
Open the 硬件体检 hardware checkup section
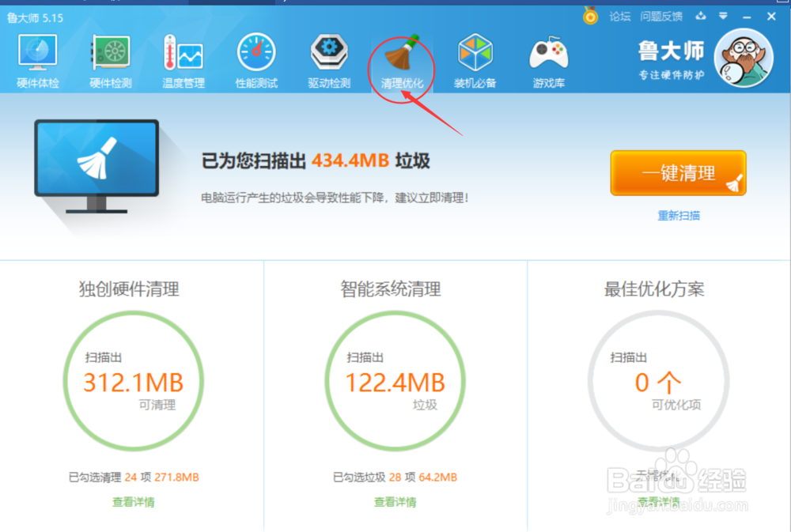38,62
